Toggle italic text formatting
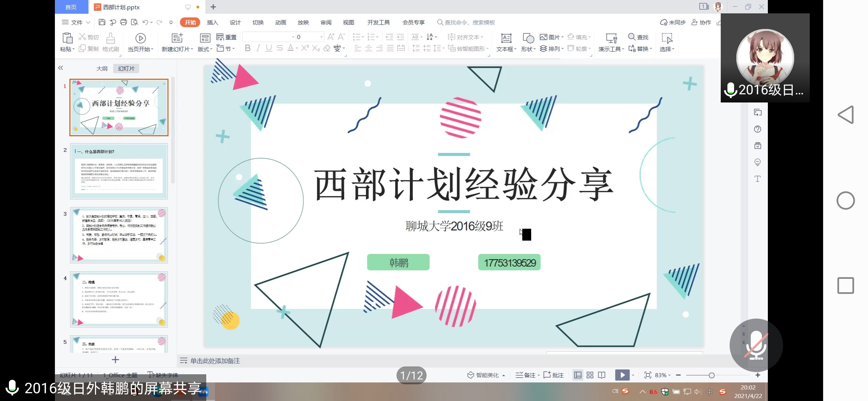 pyautogui.click(x=258, y=48)
